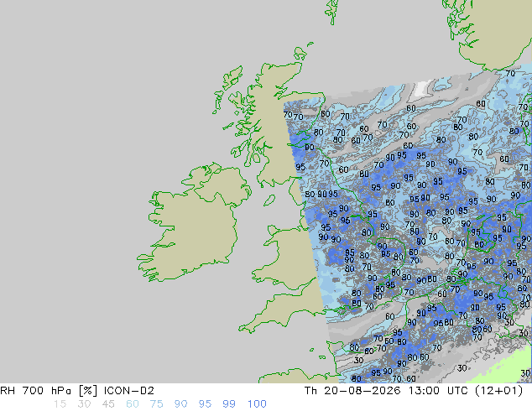Click the date 'Th 20-08-2026'
This screenshot has width=532, height=411.
coord(352,391)
